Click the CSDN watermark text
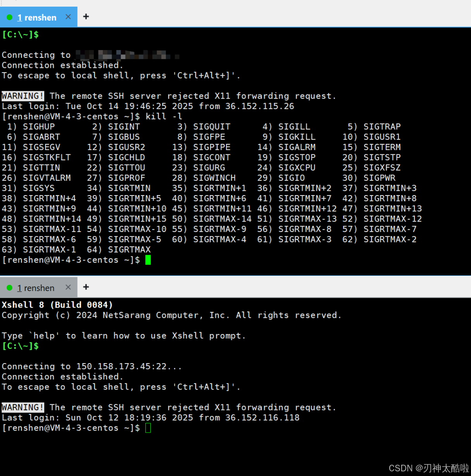 click(428, 468)
